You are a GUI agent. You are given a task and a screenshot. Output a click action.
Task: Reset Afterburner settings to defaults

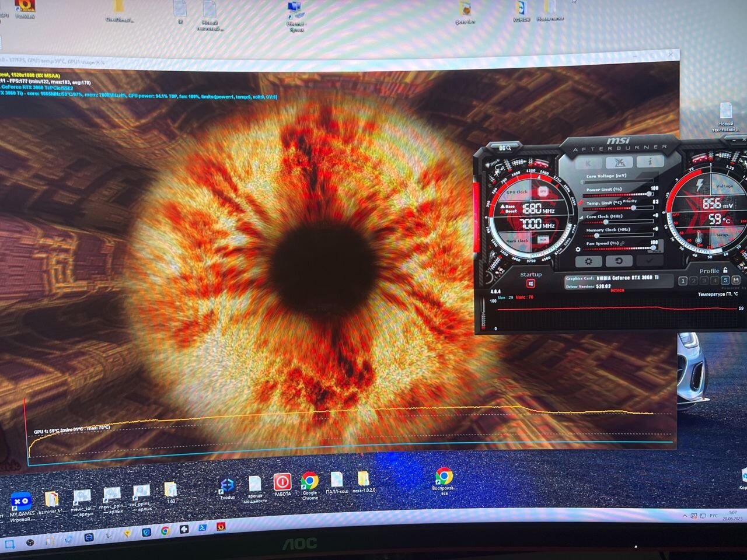click(619, 261)
